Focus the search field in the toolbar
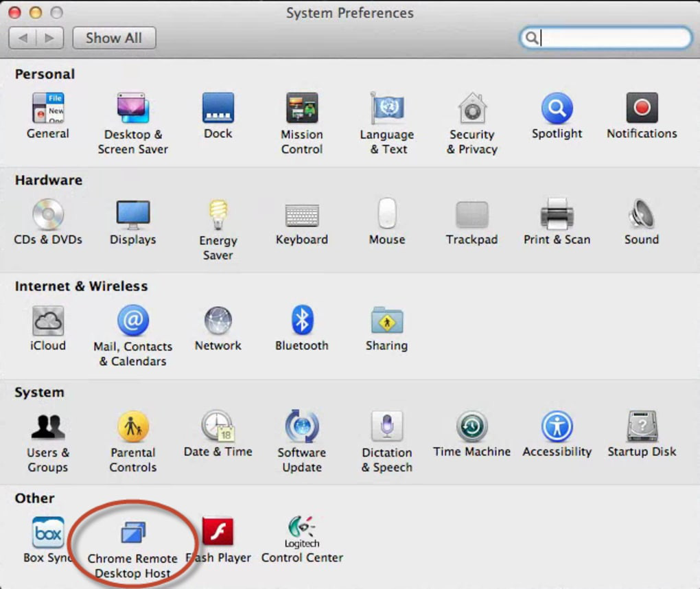The width and height of the screenshot is (700, 589). click(605, 38)
